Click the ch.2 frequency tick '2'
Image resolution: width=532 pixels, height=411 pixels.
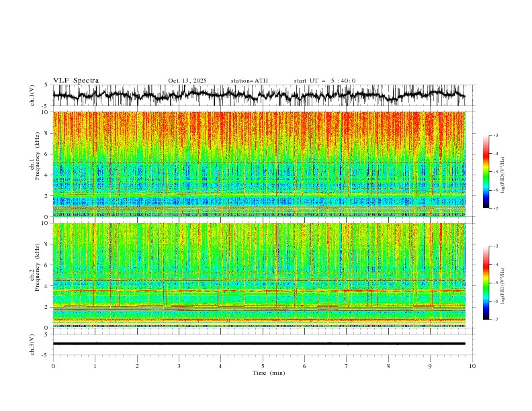(46, 307)
